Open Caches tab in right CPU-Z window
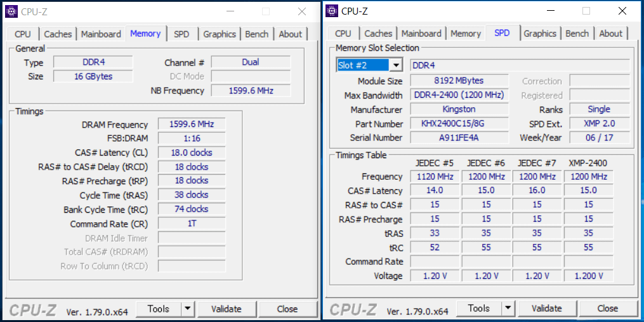 pos(378,33)
